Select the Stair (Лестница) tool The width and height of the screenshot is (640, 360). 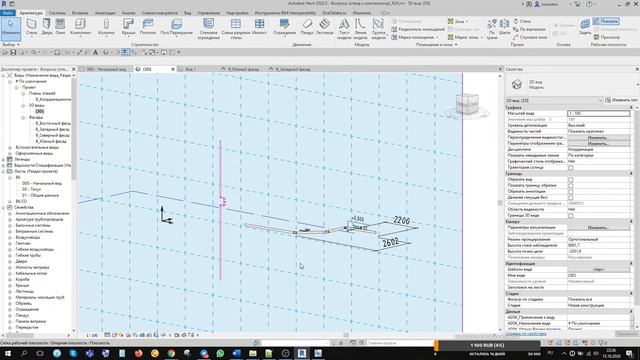[x=324, y=27]
